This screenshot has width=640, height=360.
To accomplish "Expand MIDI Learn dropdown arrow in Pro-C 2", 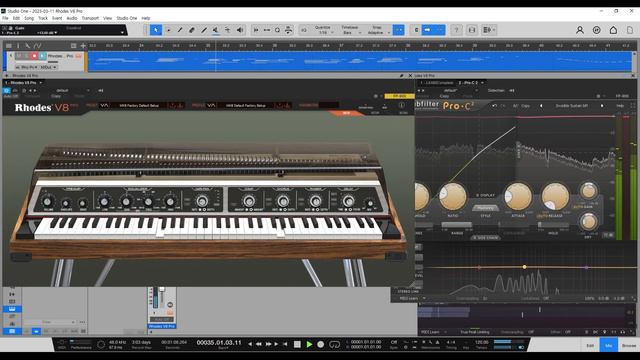I will [x=424, y=298].
